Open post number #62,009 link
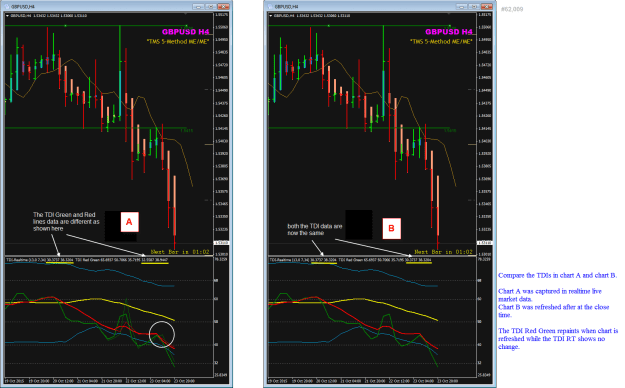This screenshot has width=625, height=388. point(512,9)
